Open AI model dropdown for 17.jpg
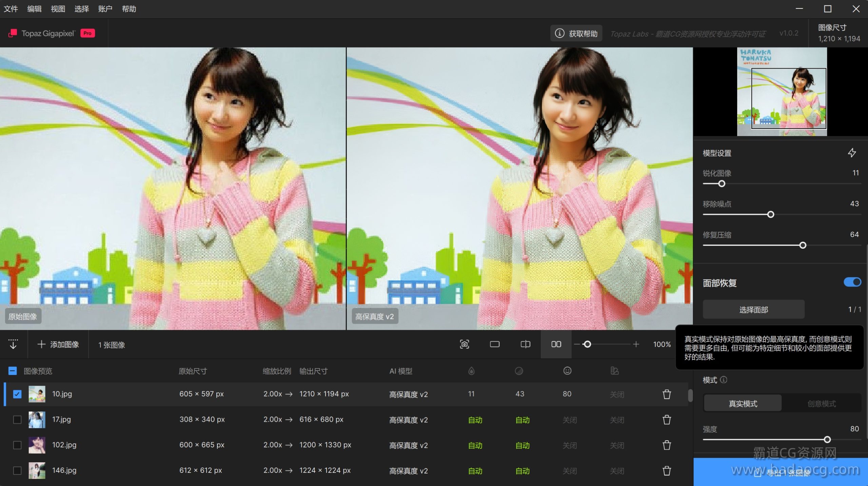868x486 pixels. [408, 420]
